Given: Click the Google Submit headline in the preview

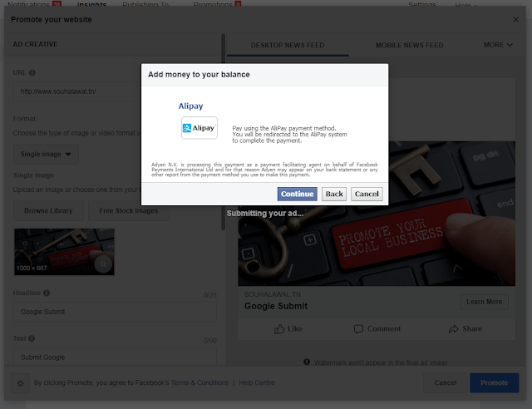Looking at the screenshot, I should coord(276,306).
